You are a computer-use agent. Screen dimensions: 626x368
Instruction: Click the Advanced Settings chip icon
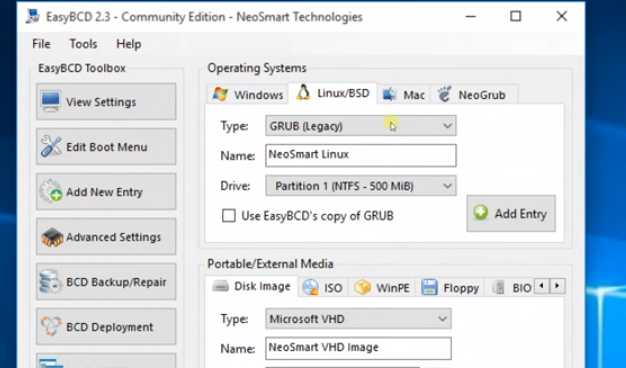coord(52,237)
